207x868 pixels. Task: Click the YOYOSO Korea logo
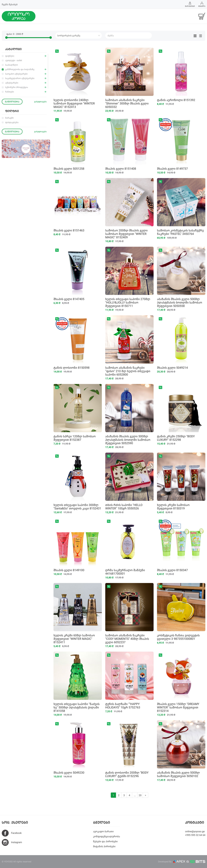point(19,16)
